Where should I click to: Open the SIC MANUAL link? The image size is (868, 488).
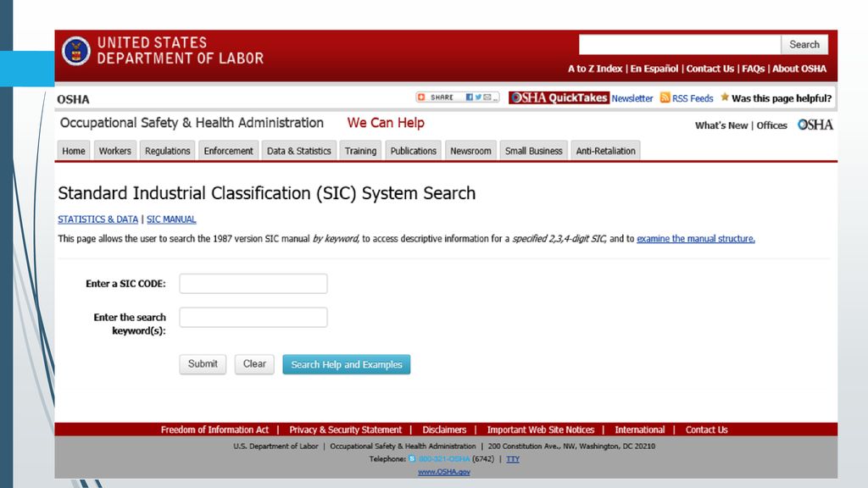171,219
